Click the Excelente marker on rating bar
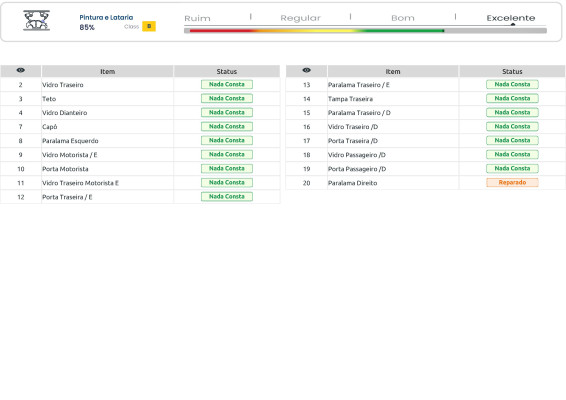This screenshot has height=400, width=566. click(513, 25)
